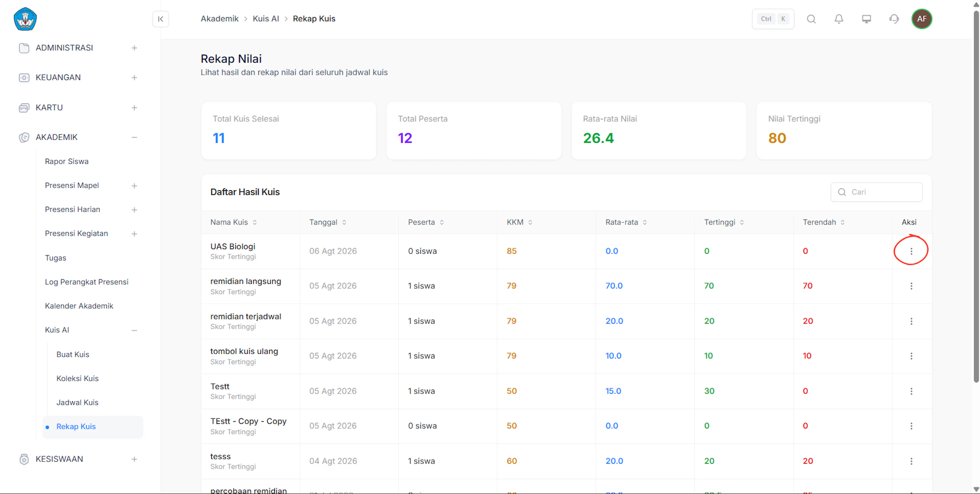Go to Rapor Siswa page
Viewport: 980px width, 494px height.
click(67, 161)
